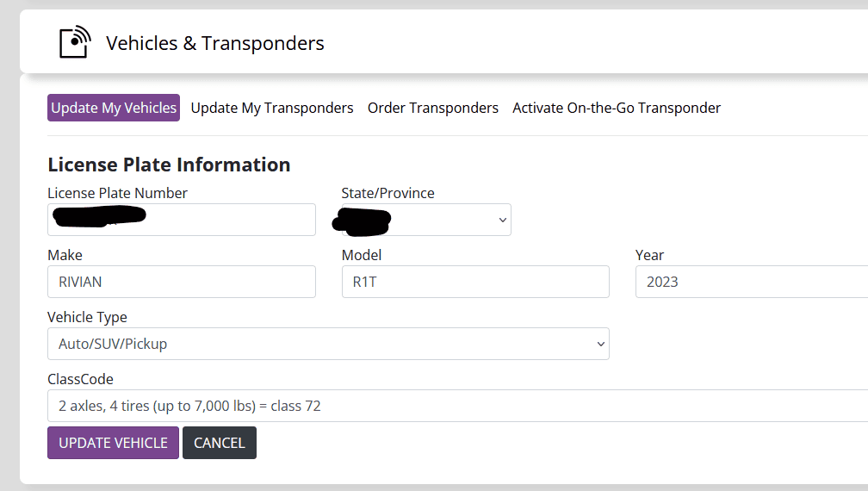The height and width of the screenshot is (491, 868).
Task: Focus the Make field containing RIVIAN
Action: coord(182,282)
